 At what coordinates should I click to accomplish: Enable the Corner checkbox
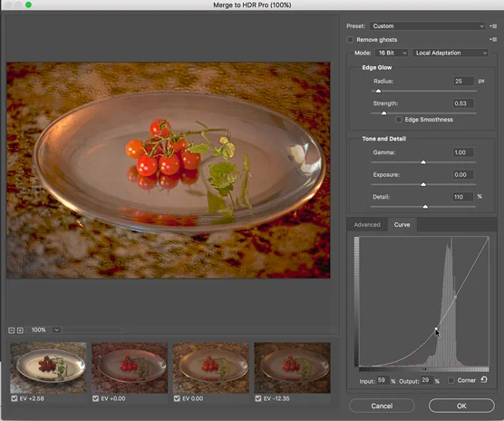(451, 380)
